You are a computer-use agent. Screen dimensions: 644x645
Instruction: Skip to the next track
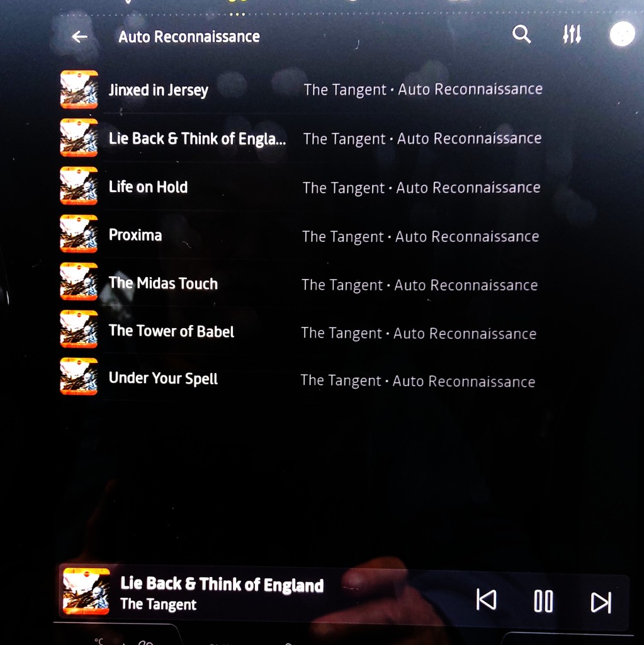601,602
